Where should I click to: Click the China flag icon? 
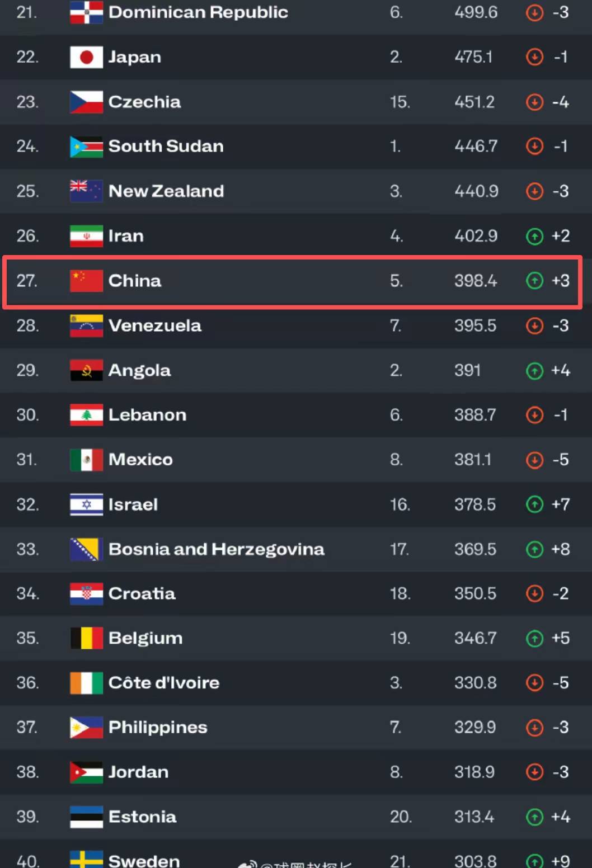[86, 281]
